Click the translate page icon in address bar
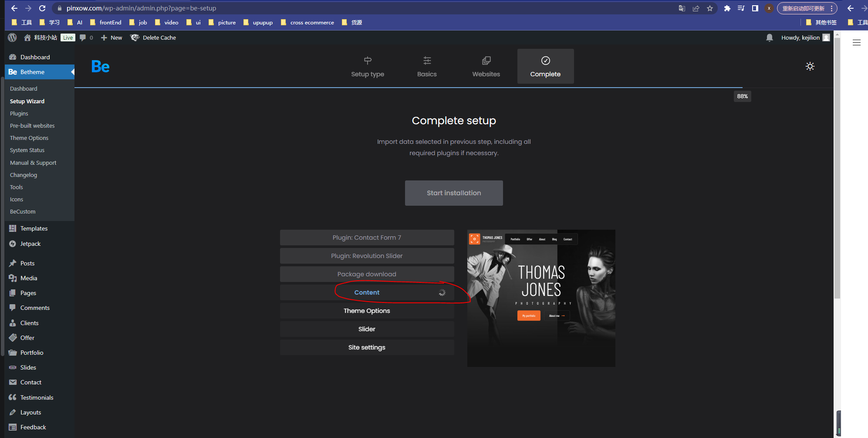 [x=682, y=8]
